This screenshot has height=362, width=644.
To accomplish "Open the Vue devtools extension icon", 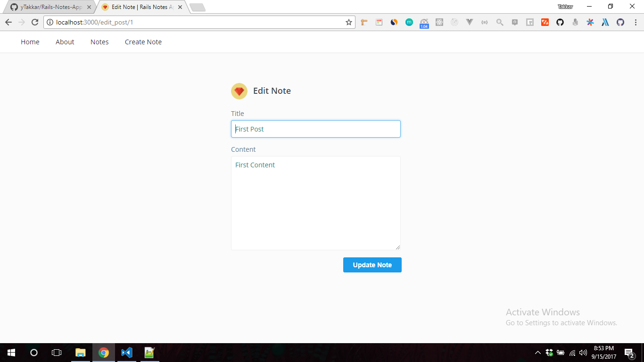I will tap(470, 22).
